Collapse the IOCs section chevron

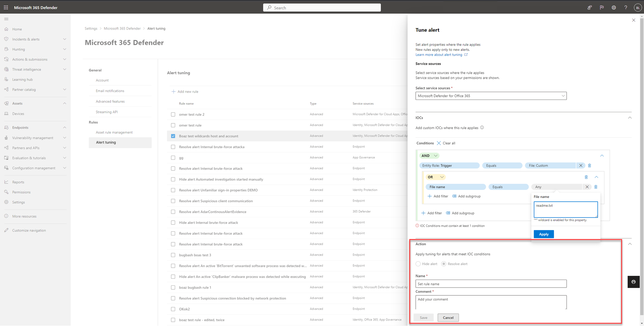point(630,118)
